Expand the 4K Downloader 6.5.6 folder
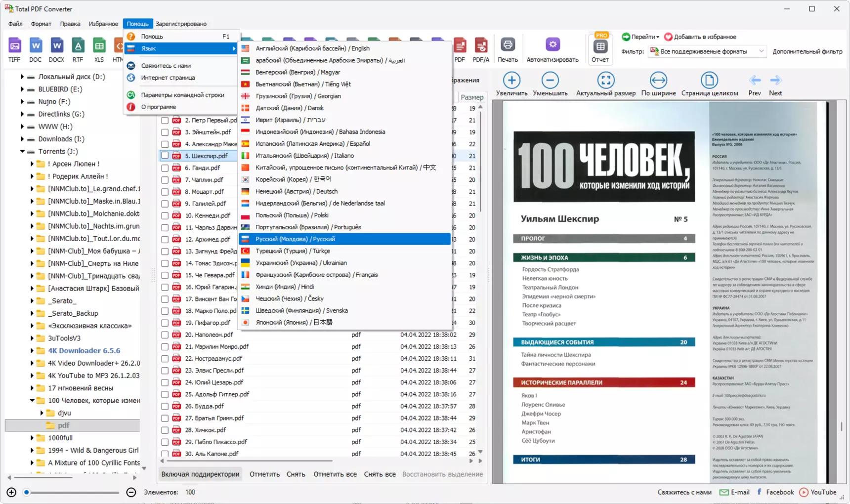Image resolution: width=850 pixels, height=504 pixels. pos(32,350)
